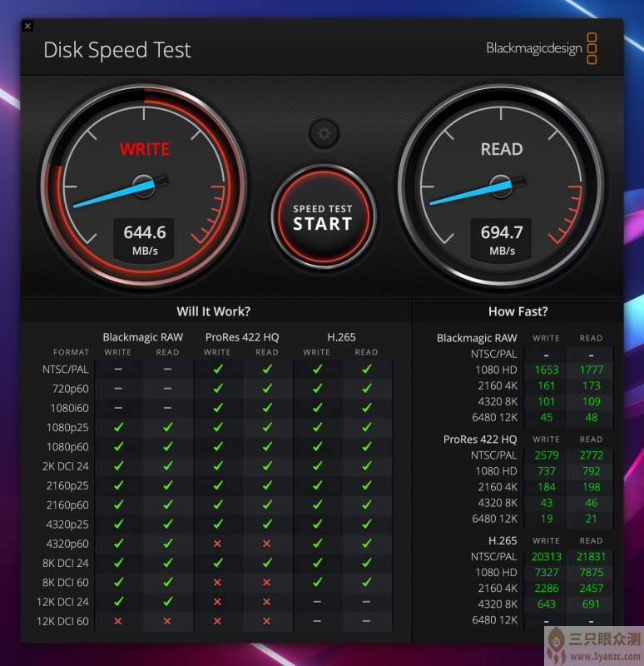Click the red X for 12K DCI 60 Blackmagic RAW read
This screenshot has height=666, width=644.
pos(167,621)
